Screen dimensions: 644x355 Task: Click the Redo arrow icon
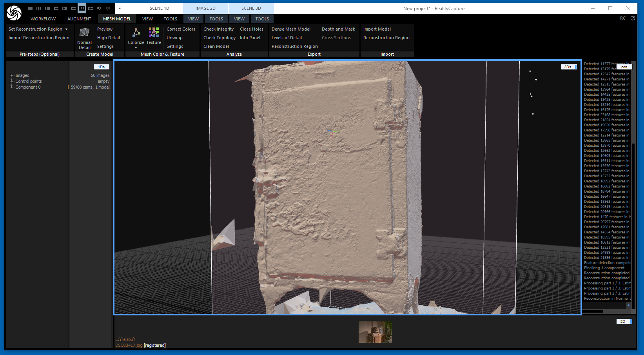108,8
